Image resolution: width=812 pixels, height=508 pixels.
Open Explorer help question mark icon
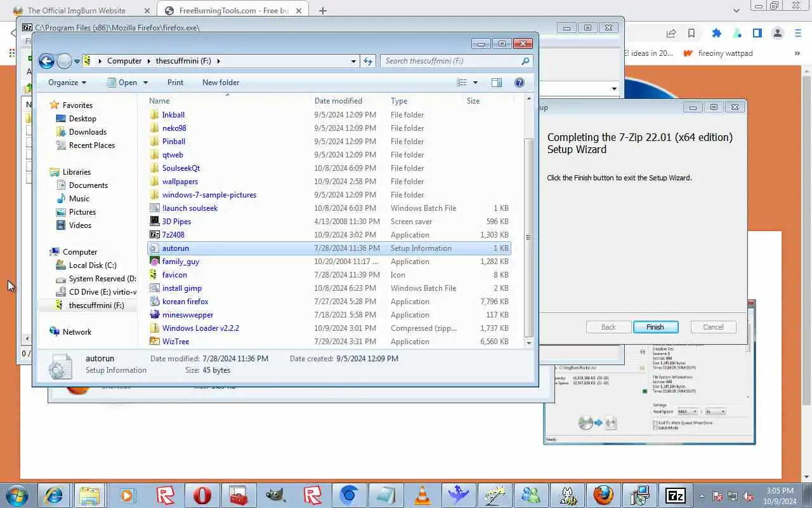(520, 83)
